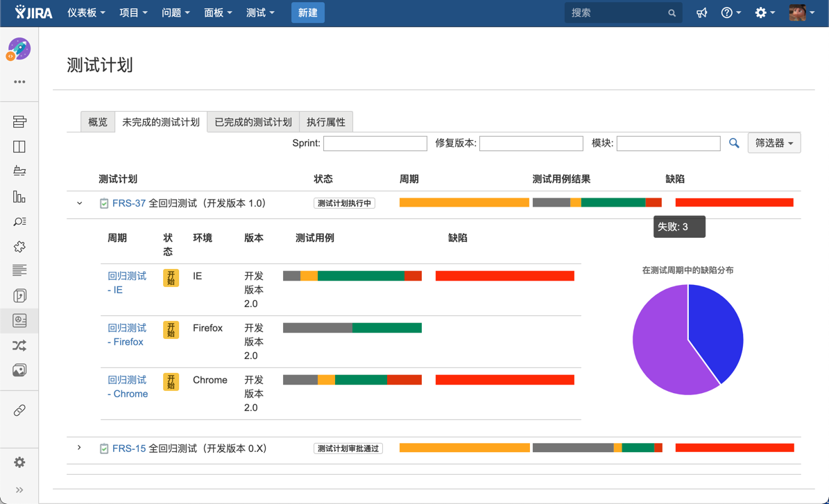Screen dimensions: 829x504
Task: Switch to the 执行属性 tab
Action: (326, 122)
